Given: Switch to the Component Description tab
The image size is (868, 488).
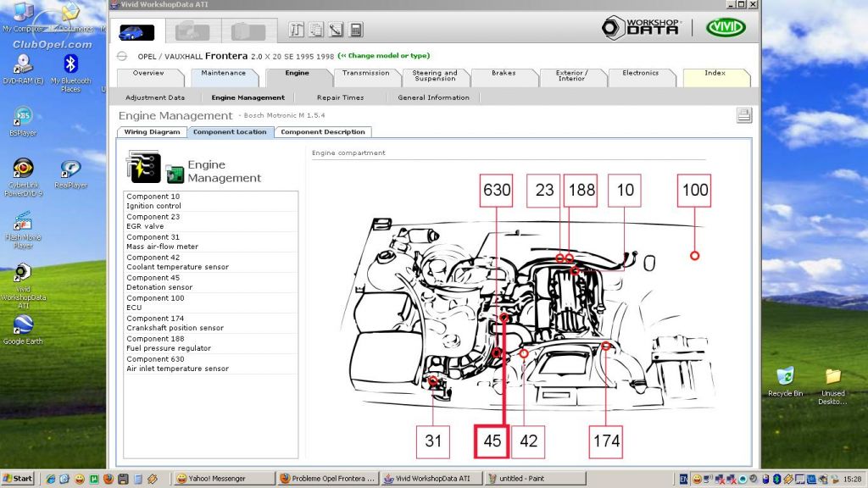Looking at the screenshot, I should tap(323, 132).
